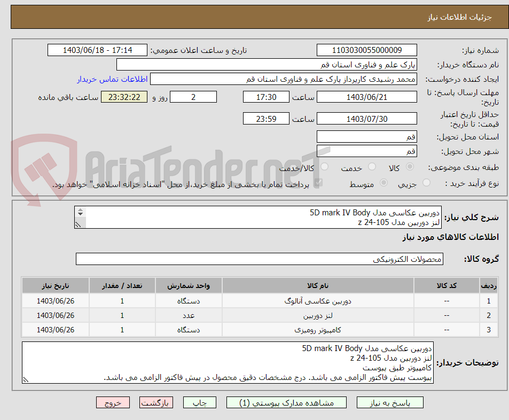
Task: Click the unit cell عدد in row 2
Action: (x=189, y=315)
